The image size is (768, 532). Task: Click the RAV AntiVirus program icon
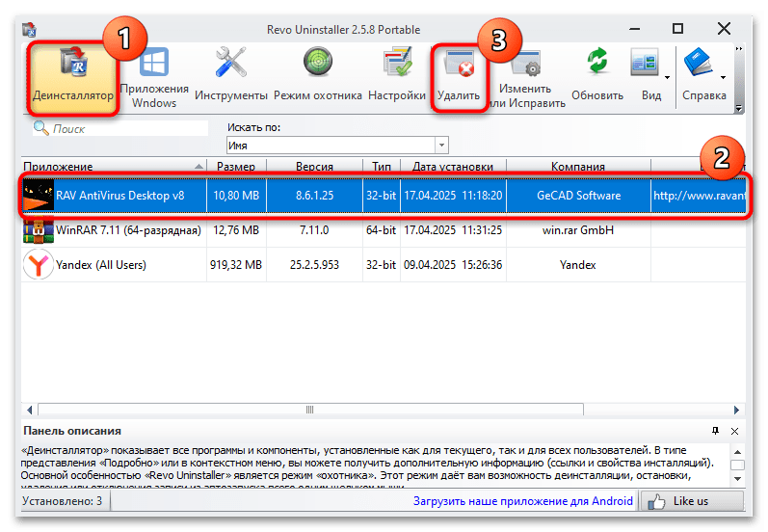39,195
